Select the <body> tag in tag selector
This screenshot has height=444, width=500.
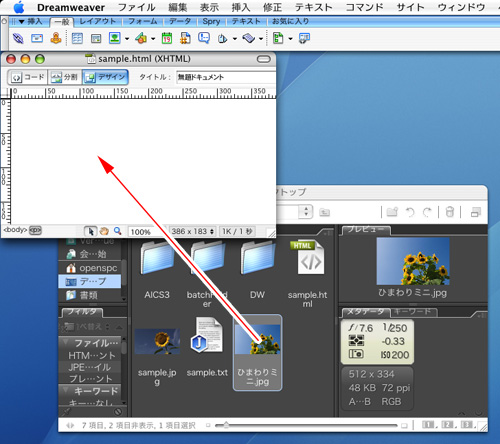click(15, 230)
